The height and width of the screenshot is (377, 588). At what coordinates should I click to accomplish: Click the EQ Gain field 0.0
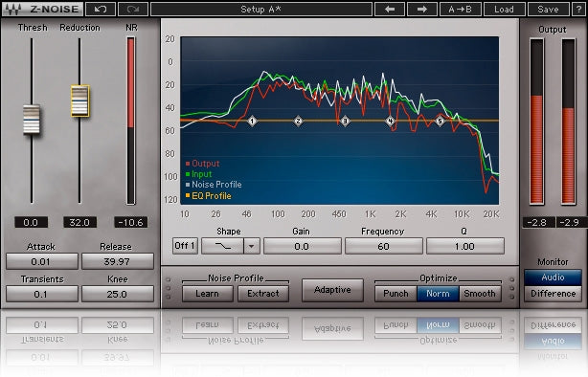pos(303,246)
